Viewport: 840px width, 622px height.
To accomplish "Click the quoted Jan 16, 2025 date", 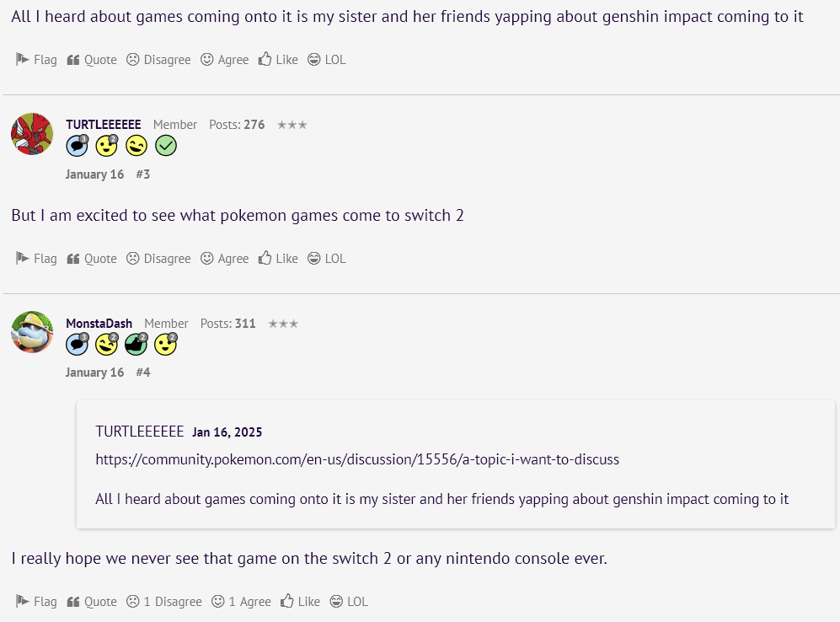I will point(227,432).
